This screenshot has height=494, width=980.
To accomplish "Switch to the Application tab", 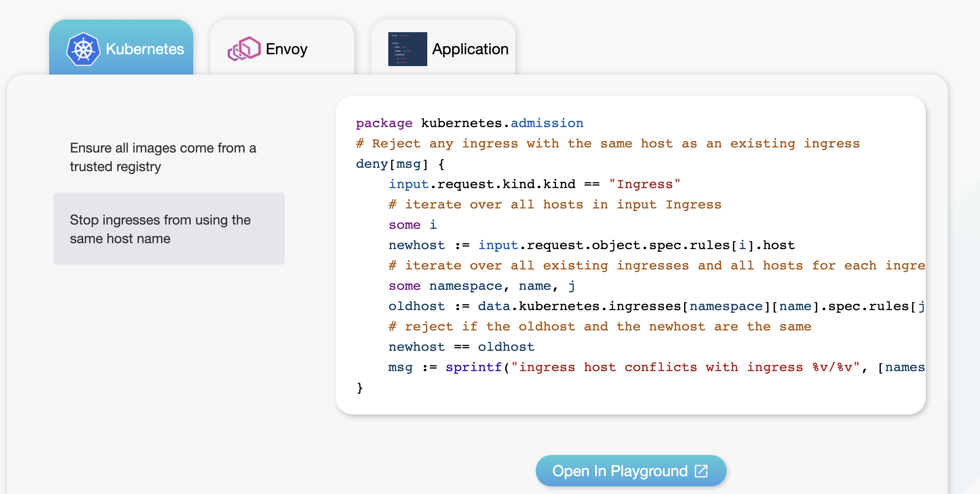I will click(443, 47).
